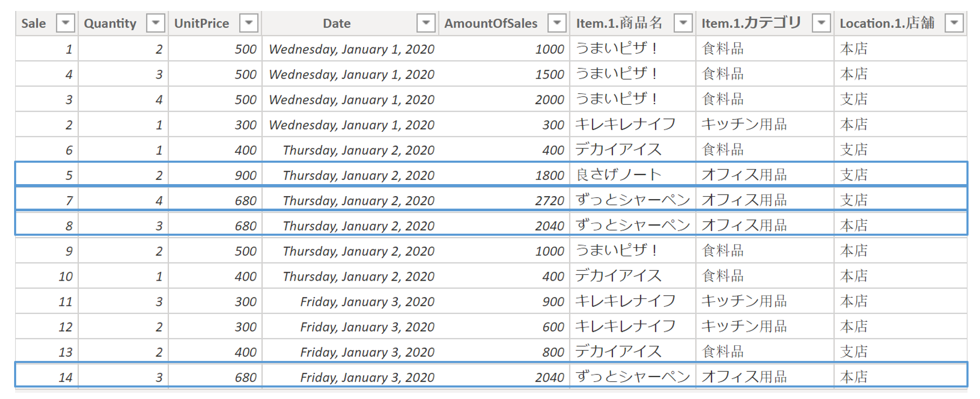Expand the Item.1.商品名 column filter

tap(683, 23)
